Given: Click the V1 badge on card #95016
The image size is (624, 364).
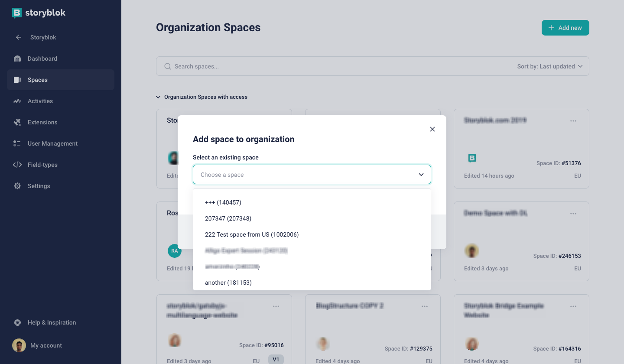Looking at the screenshot, I should pyautogui.click(x=276, y=360).
